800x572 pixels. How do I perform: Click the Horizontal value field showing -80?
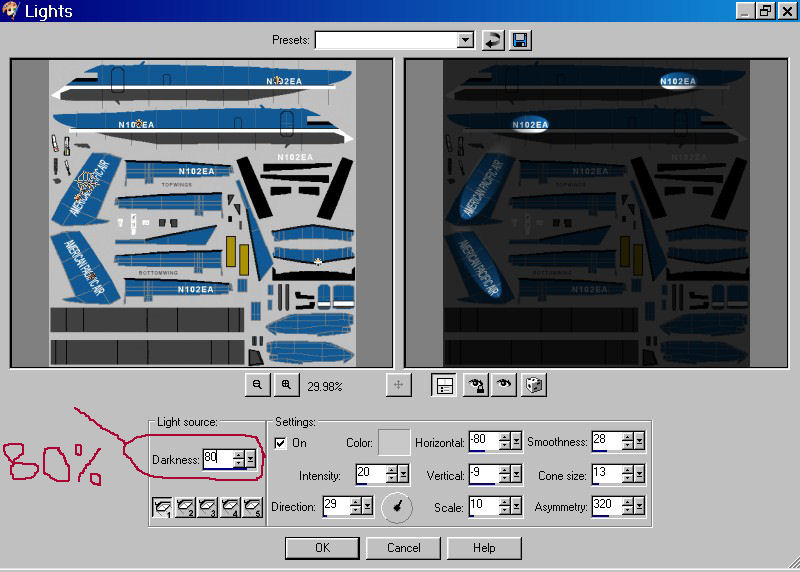(484, 440)
